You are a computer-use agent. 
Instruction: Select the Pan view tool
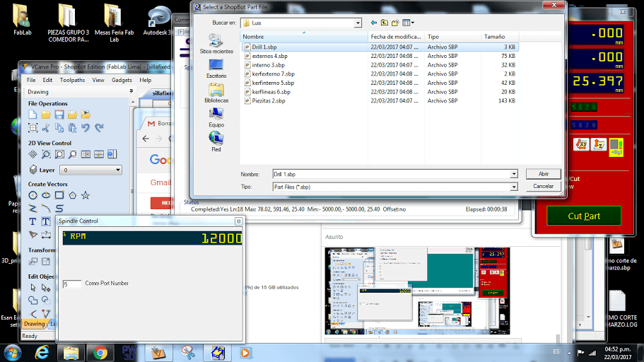(33, 154)
